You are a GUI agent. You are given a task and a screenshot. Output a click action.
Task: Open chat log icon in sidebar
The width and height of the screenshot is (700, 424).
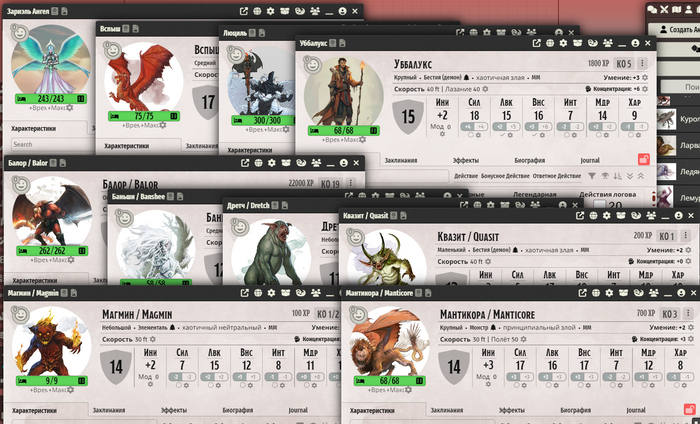(652, 9)
